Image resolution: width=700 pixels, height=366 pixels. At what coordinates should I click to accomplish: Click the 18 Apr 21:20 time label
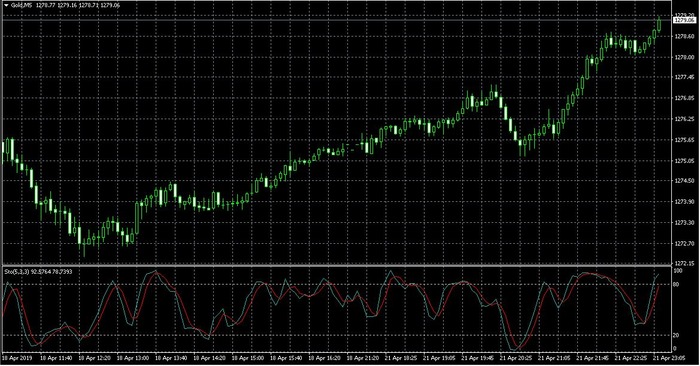pyautogui.click(x=363, y=358)
